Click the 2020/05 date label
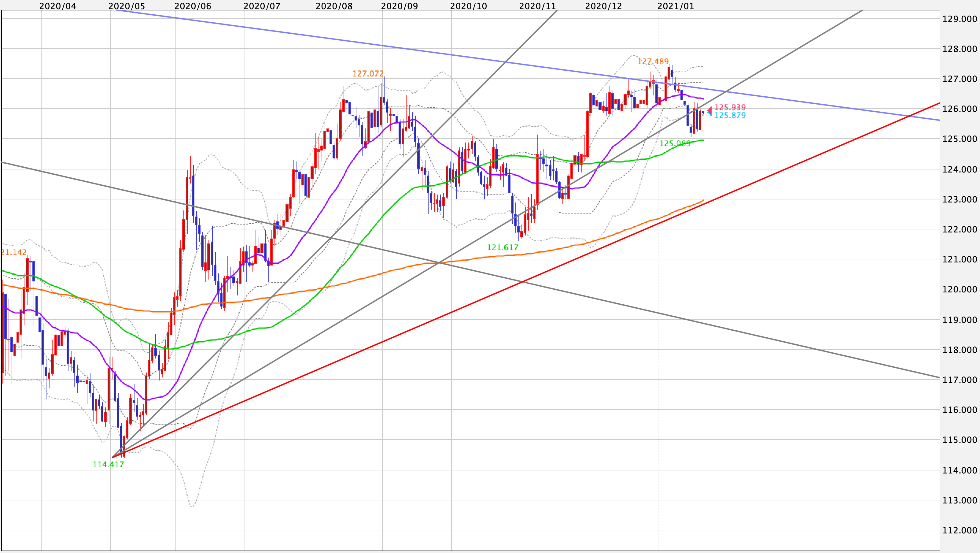 [x=127, y=6]
